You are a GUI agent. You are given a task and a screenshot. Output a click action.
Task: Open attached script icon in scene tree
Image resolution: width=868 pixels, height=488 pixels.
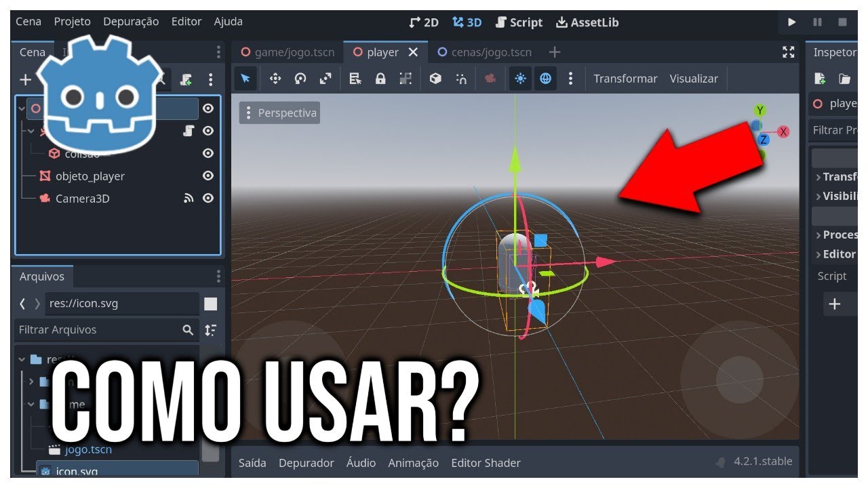click(x=189, y=131)
